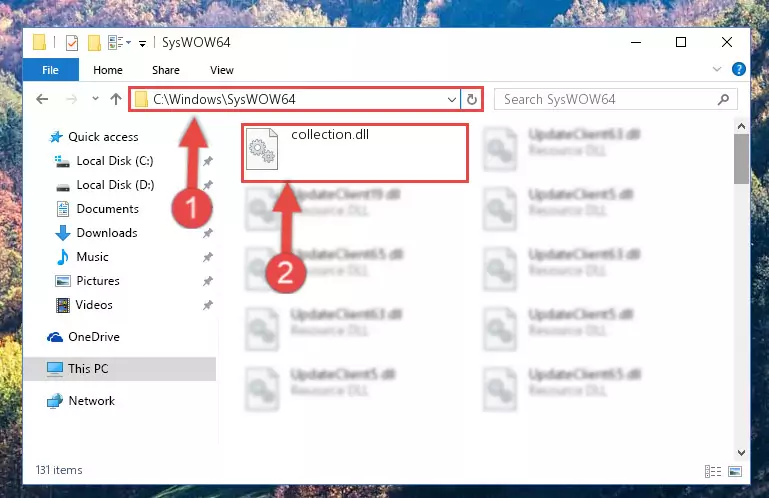Select OneDrive in navigation pane

[x=94, y=337]
